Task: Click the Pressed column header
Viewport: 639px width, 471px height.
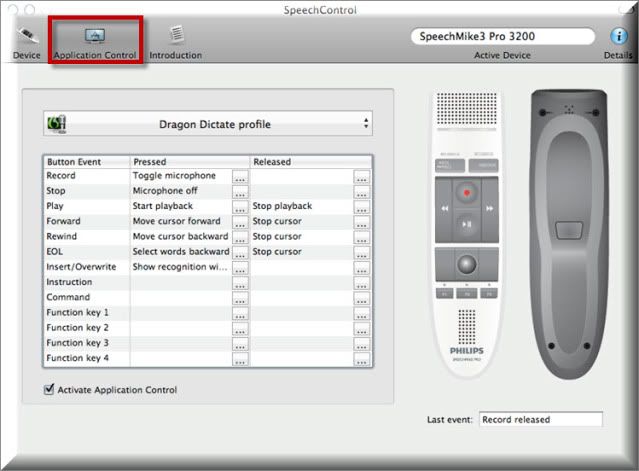Action: pos(189,162)
